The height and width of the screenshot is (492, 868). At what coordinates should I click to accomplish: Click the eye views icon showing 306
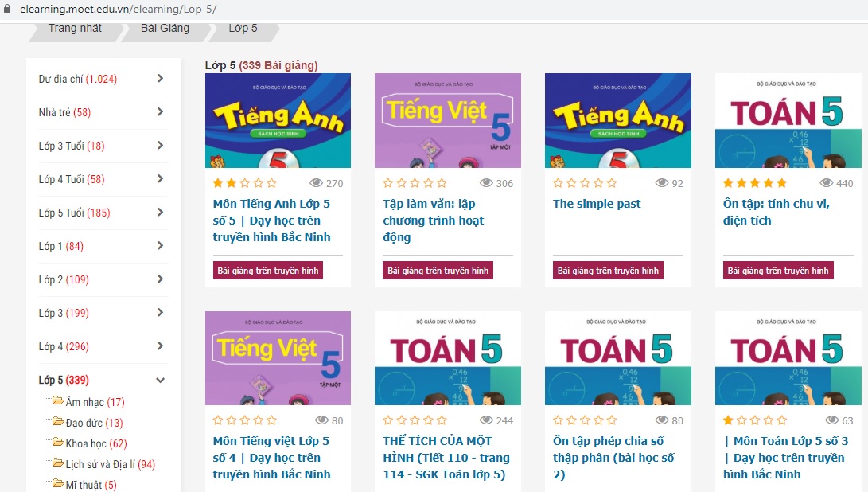[486, 183]
